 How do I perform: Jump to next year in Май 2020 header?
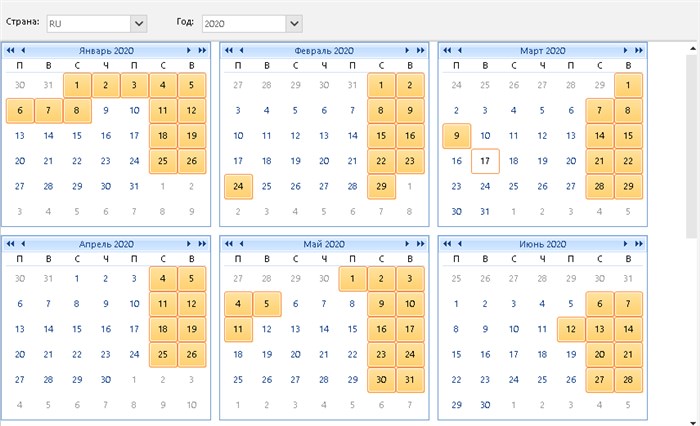[421, 244]
